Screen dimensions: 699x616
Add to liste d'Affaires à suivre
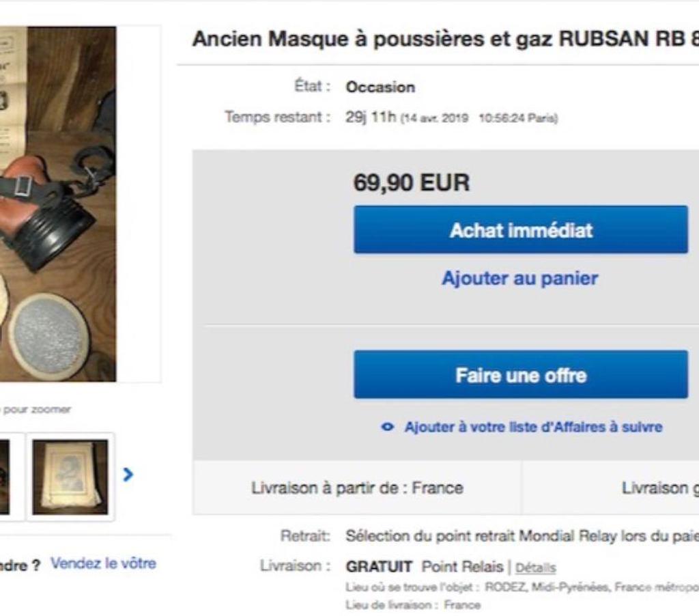(533, 427)
